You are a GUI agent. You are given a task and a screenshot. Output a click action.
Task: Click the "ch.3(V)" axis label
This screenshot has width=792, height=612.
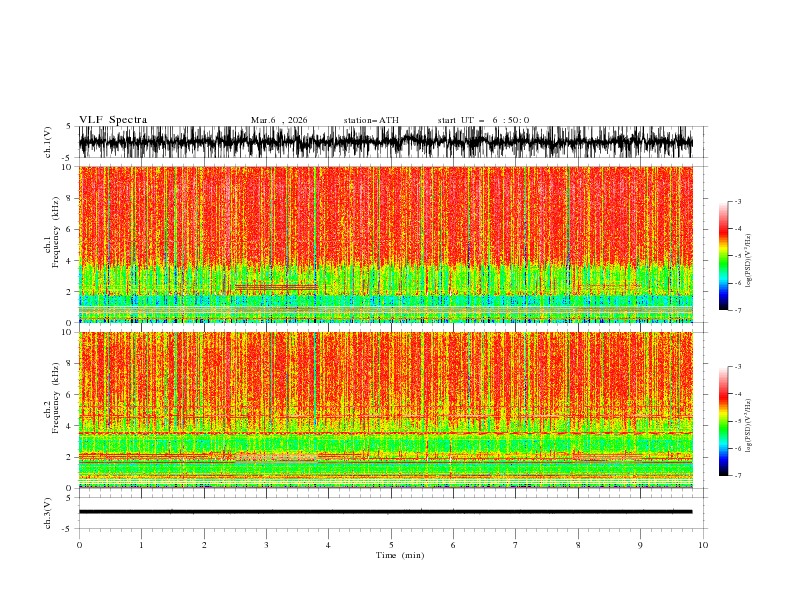(x=48, y=513)
